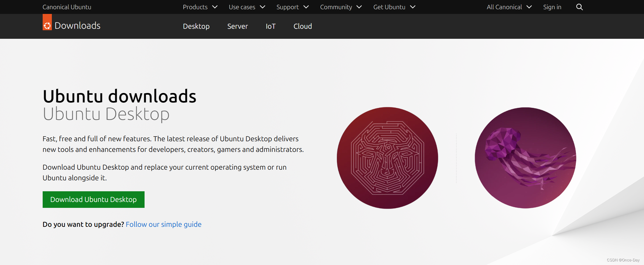Expand the Use cases chevron
Image resolution: width=644 pixels, height=265 pixels.
tap(262, 7)
